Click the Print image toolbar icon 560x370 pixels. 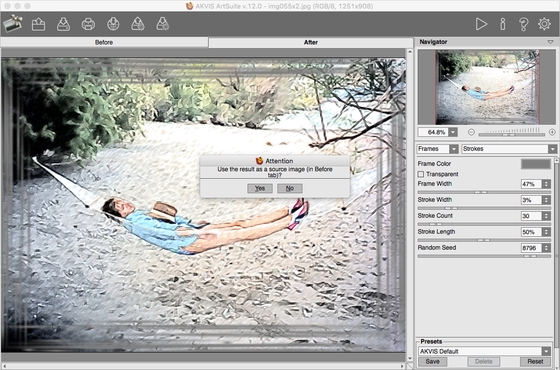click(88, 24)
